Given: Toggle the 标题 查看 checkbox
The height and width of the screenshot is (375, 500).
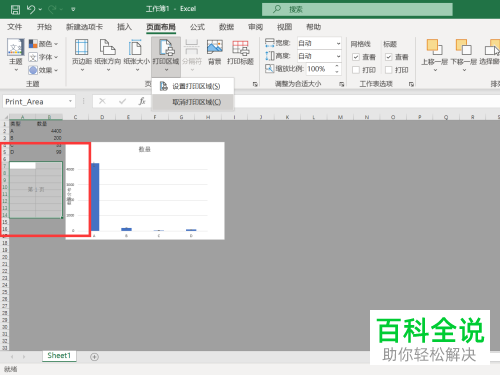Looking at the screenshot, I should click(388, 57).
